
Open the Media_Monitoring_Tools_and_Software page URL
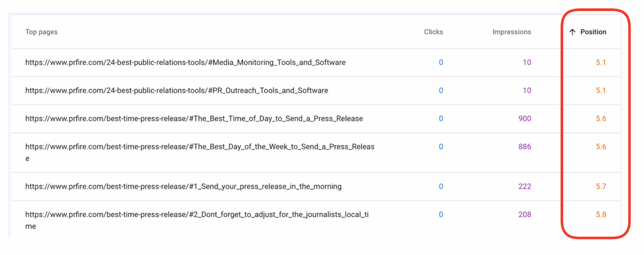186,62
